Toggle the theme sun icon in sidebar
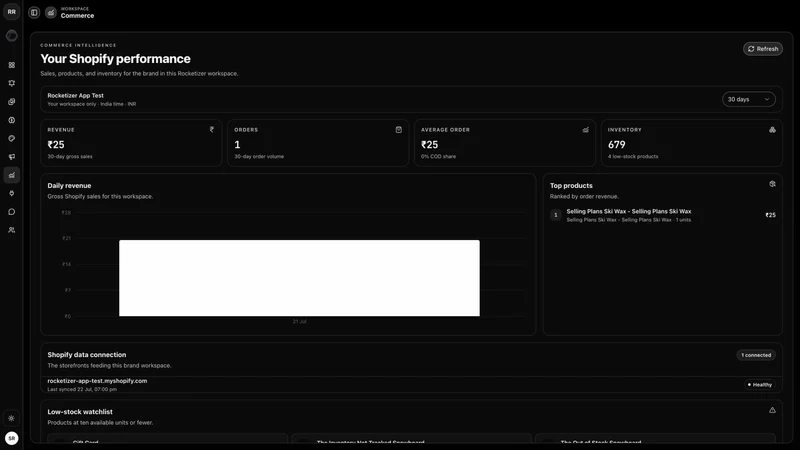Viewport: 800px width, 450px height. (11, 418)
